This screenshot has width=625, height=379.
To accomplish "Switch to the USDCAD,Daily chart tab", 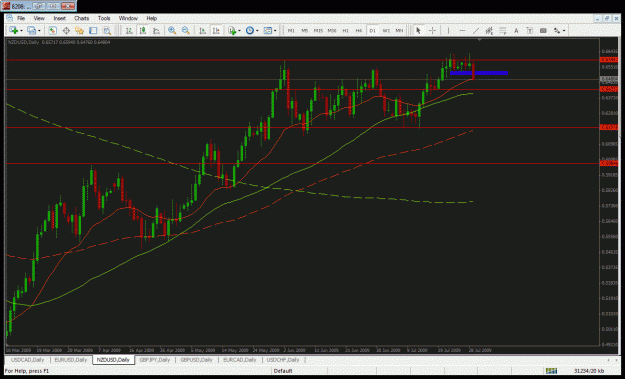I will (x=28, y=360).
